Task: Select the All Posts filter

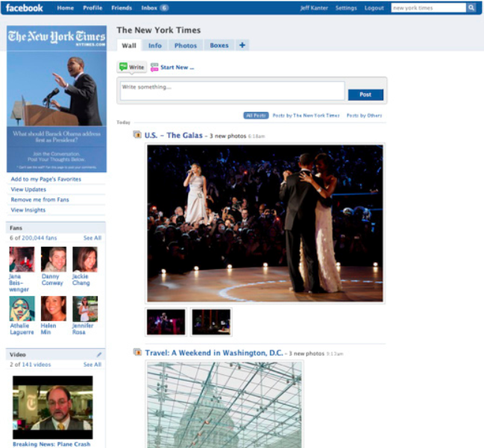Action: coord(256,116)
